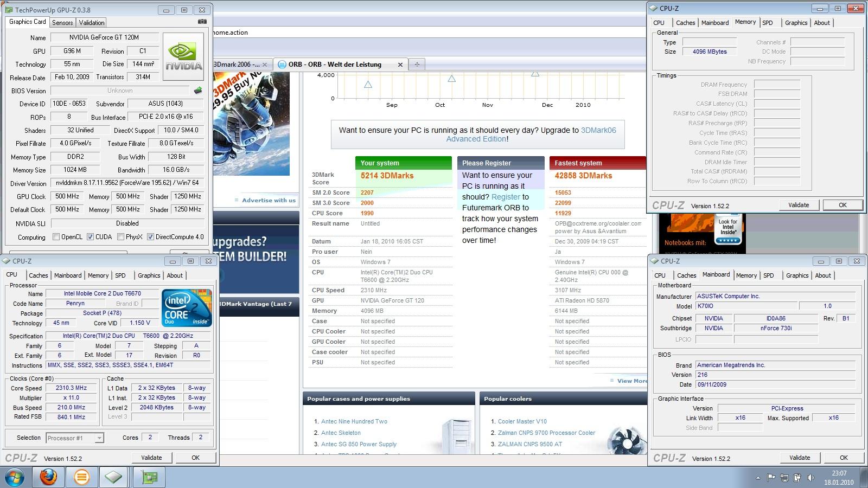Open the Cooler Master V10 link

pos(522,421)
